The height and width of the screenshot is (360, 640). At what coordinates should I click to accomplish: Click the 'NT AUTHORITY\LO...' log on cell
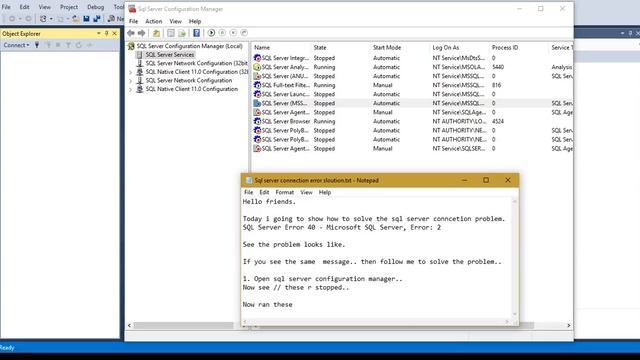[459, 121]
